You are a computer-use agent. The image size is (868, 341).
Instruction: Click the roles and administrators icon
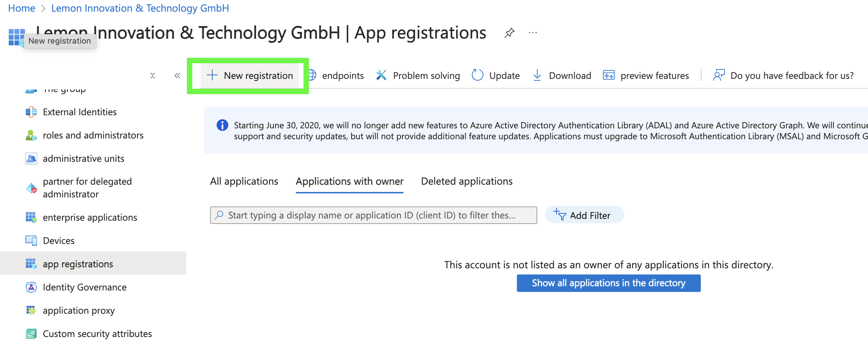point(31,135)
